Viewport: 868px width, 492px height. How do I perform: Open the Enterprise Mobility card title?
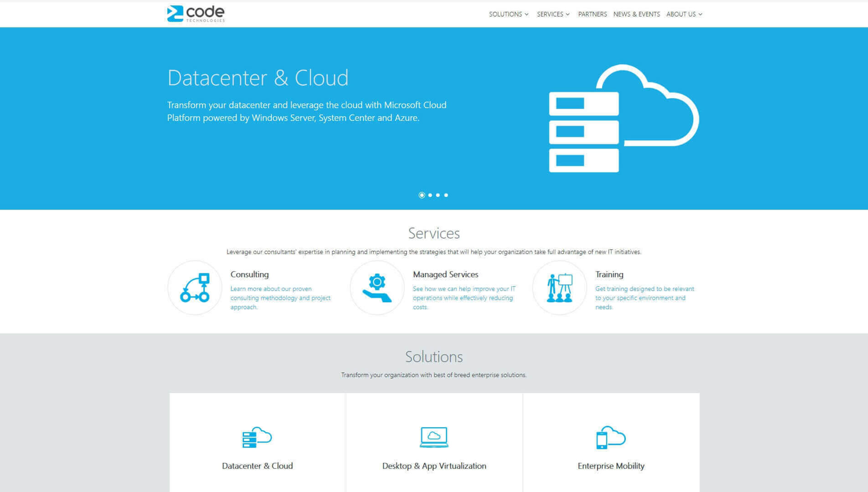[611, 466]
